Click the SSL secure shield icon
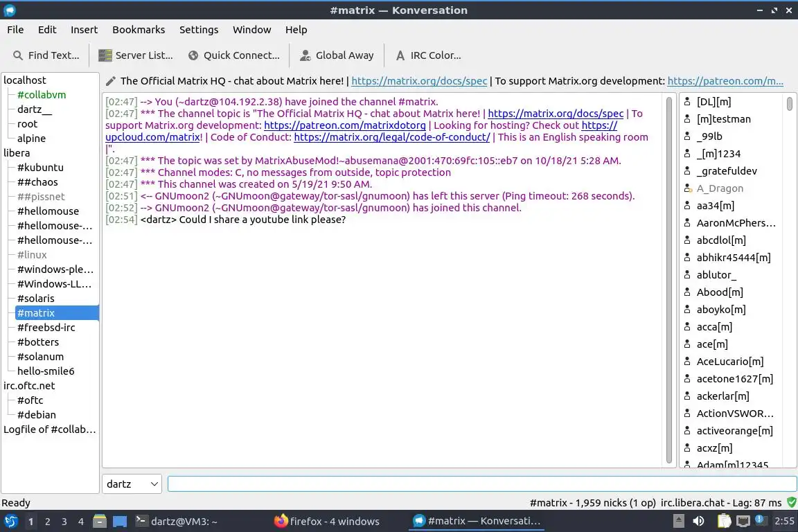The height and width of the screenshot is (532, 798). tap(791, 502)
